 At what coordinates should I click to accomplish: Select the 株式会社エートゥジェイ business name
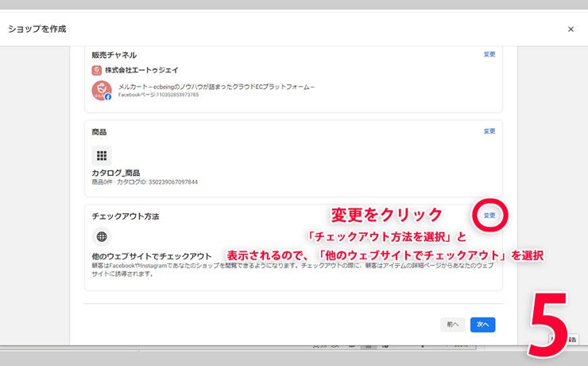coord(141,70)
